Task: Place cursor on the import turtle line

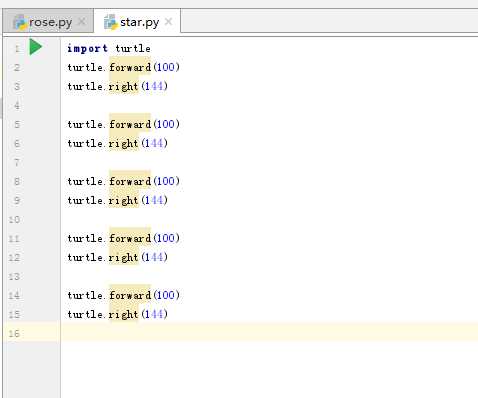Action: pyautogui.click(x=109, y=48)
